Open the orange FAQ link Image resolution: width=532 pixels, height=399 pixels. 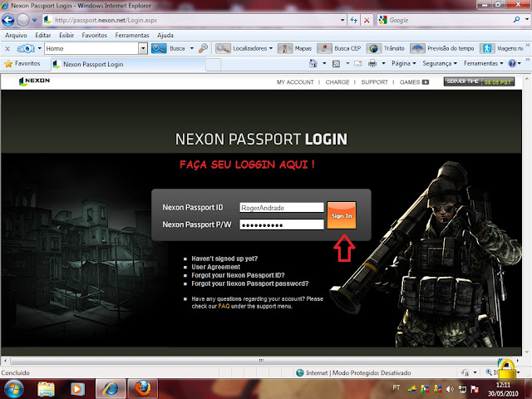click(x=224, y=307)
